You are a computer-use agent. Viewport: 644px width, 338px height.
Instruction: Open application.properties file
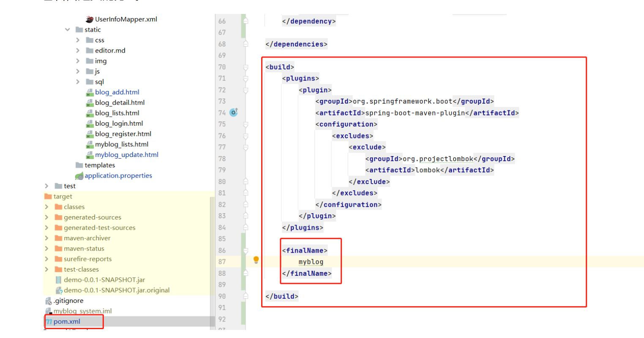[118, 176]
